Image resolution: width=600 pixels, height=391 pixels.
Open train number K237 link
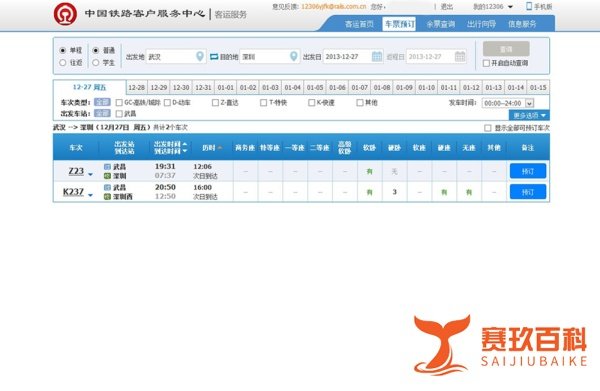tap(73, 192)
